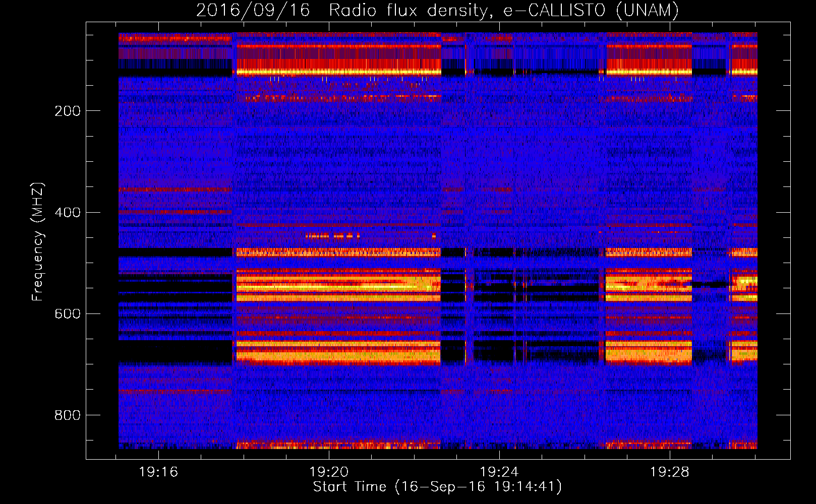Click the 600 frequency tick label

tap(68, 313)
